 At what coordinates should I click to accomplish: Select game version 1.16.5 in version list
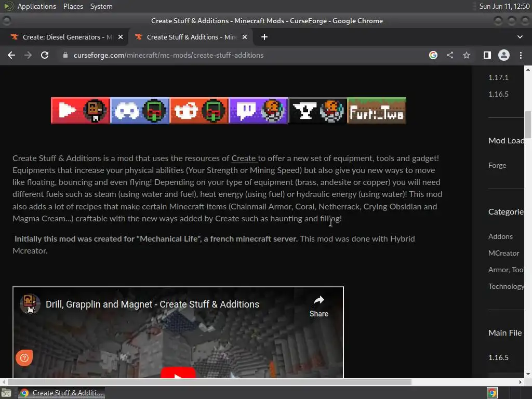click(x=498, y=95)
